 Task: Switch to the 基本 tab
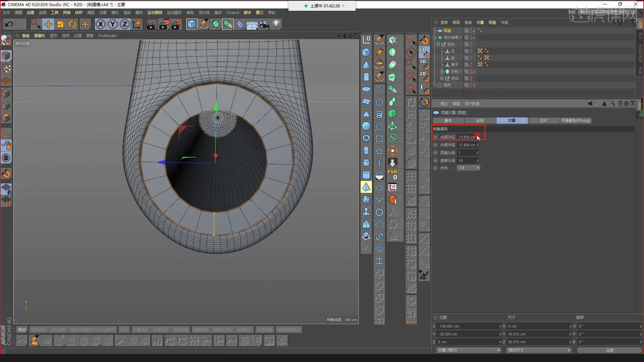(448, 120)
